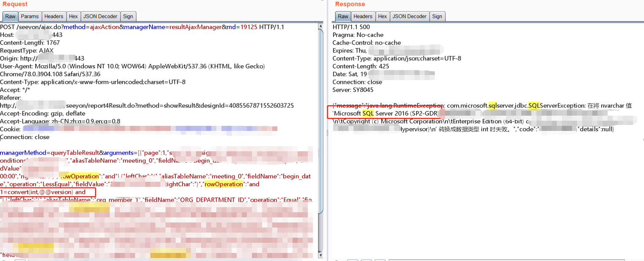Click the request Host header line
Viewport: 644px width, 261px height.
point(31,35)
